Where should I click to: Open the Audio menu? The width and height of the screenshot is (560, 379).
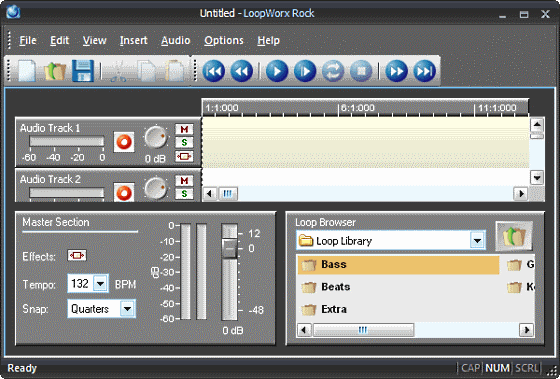[175, 40]
